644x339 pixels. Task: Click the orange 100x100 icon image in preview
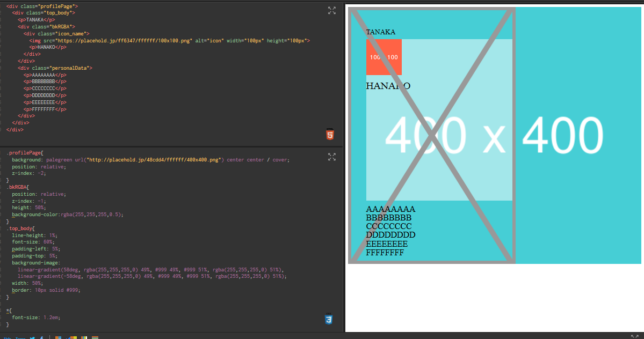[384, 57]
